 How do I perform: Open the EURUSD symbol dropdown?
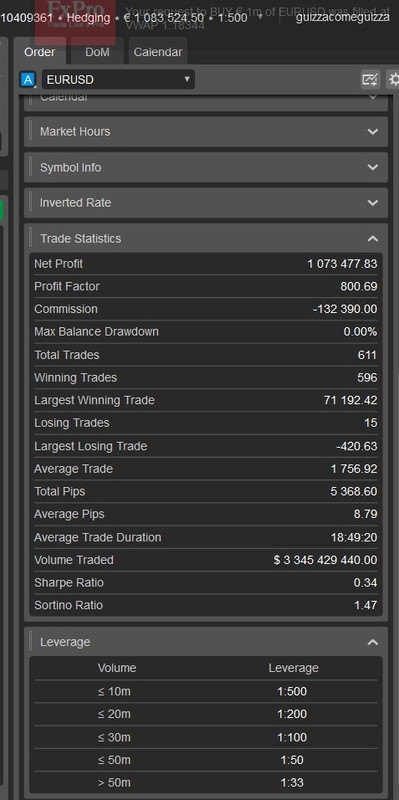coord(118,80)
